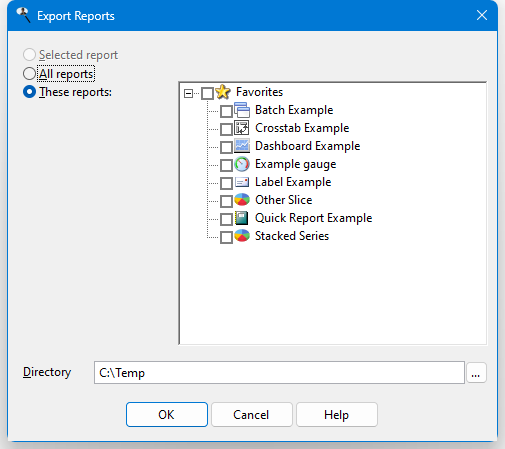Click the Favorites star icon
This screenshot has height=449, width=505.
click(x=223, y=92)
